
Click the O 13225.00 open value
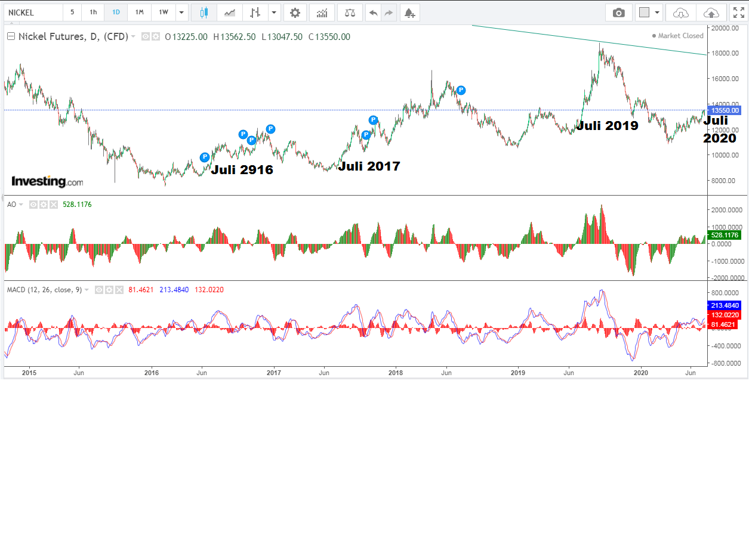point(186,36)
